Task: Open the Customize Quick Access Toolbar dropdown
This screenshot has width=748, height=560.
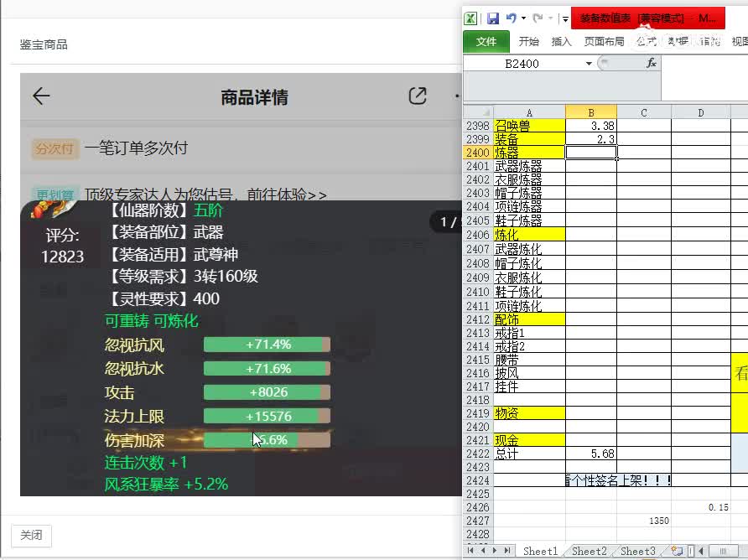Action: click(x=565, y=17)
